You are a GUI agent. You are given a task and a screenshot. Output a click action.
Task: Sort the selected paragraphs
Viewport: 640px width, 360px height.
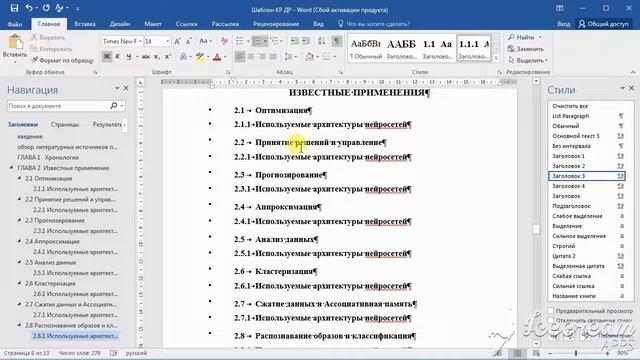tap(322, 41)
